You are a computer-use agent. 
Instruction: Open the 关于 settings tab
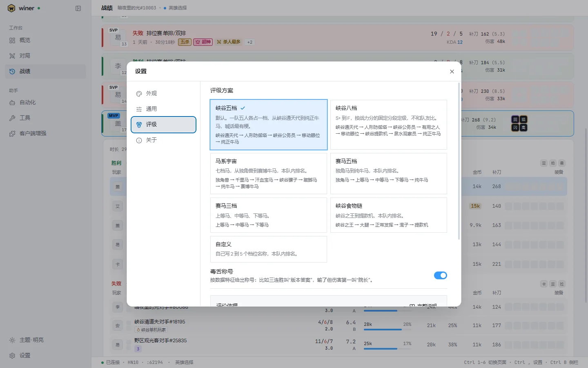[163, 140]
